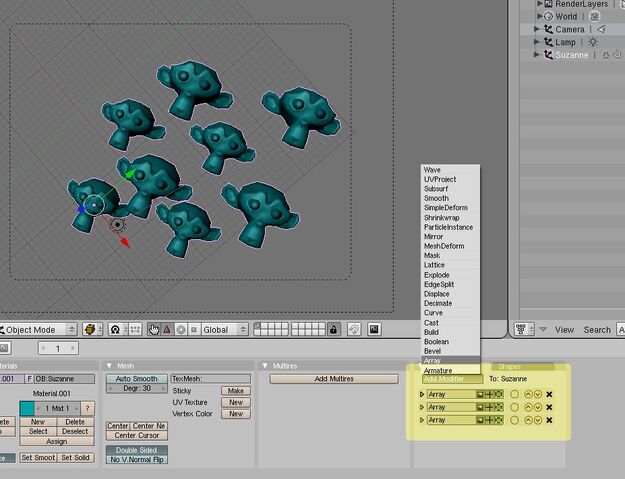Toggle the move-object-centers-only dots icon

(x=135, y=330)
